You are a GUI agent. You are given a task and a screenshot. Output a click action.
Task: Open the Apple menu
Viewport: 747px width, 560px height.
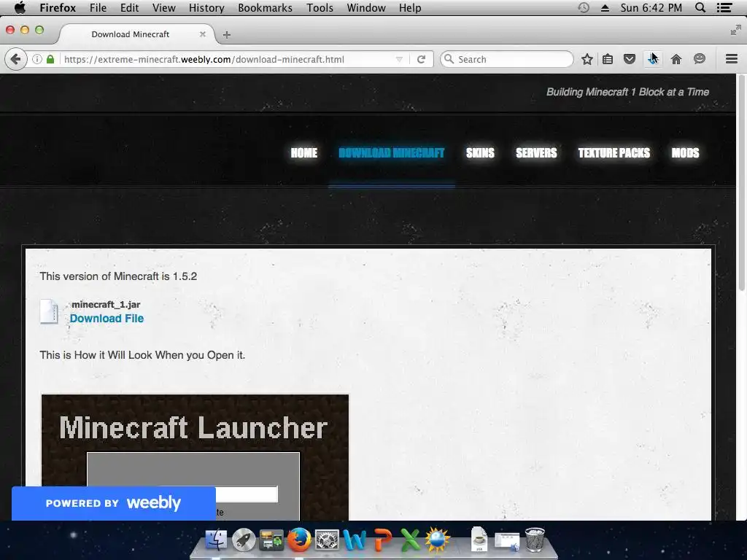pos(20,7)
